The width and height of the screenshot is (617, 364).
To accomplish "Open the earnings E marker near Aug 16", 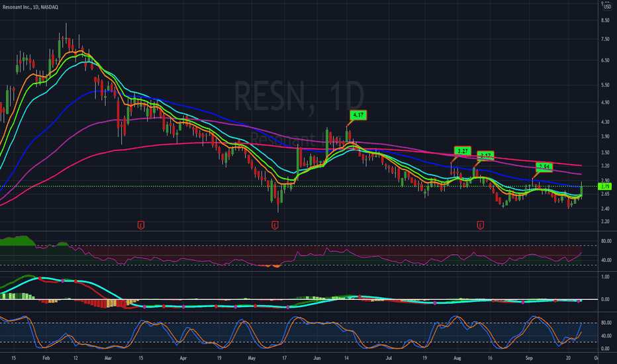I will pyautogui.click(x=480, y=225).
